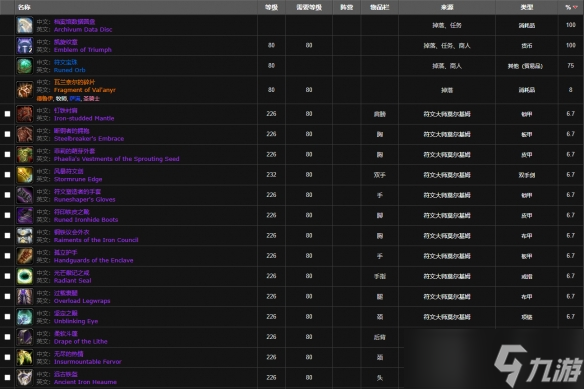The width and height of the screenshot is (584, 389).
Task: Sort by the 类型 type column header
Action: click(527, 7)
